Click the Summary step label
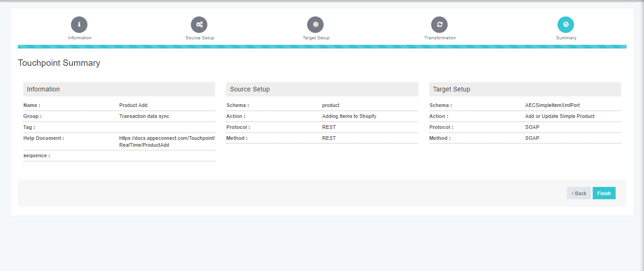Screen dimensions: 644x271 (x=566, y=38)
